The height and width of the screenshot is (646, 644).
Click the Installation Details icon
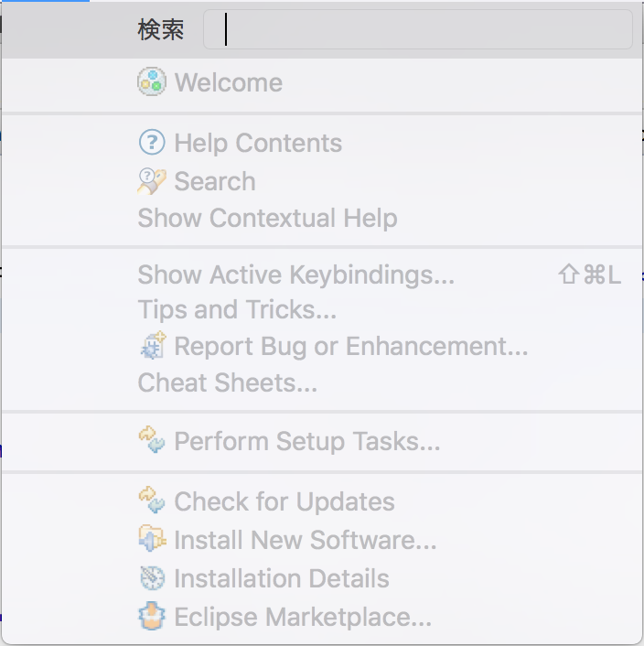tap(151, 578)
